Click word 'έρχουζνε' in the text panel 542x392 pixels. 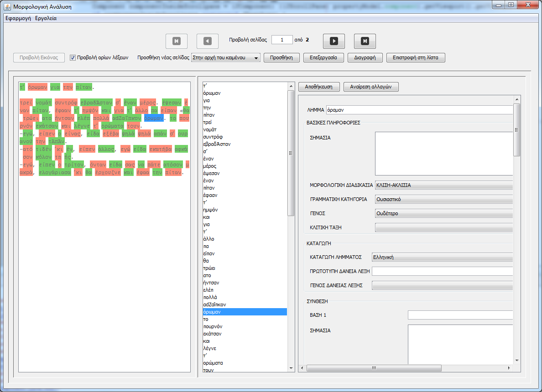(108, 172)
